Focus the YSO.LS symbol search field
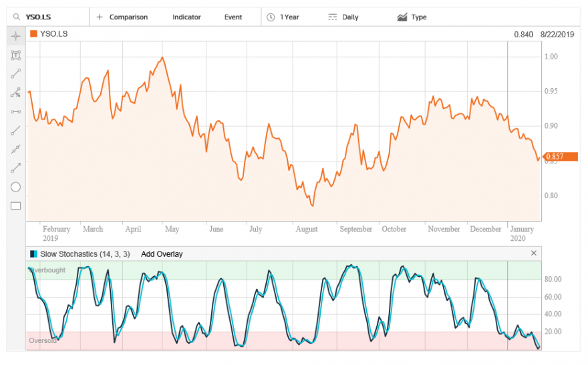 (48, 17)
